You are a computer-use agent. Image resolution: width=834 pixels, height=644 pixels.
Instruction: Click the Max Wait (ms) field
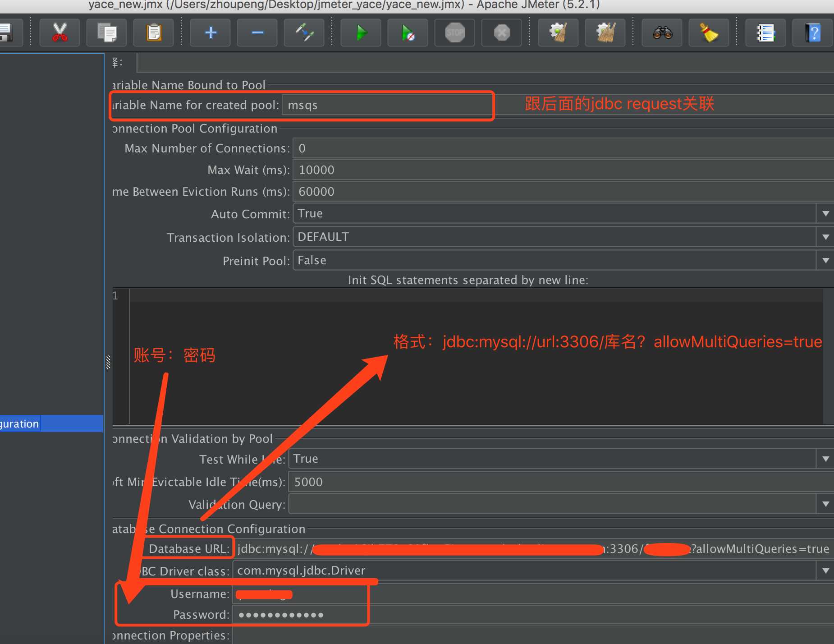[563, 170]
